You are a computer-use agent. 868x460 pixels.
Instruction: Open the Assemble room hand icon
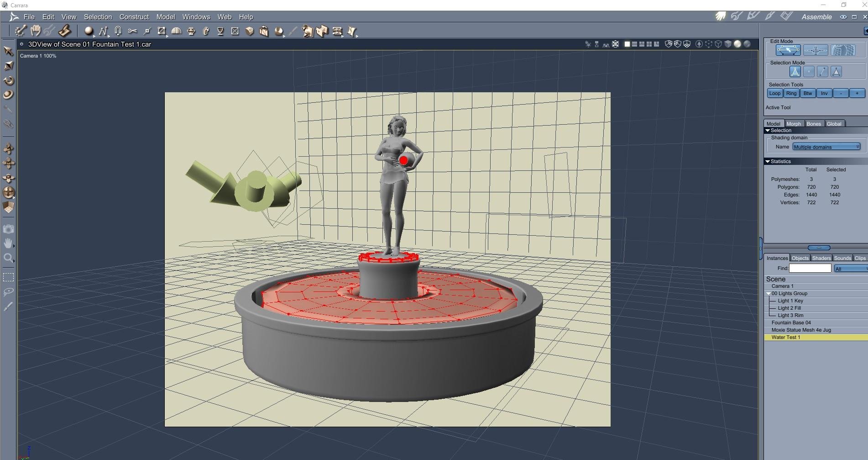[721, 16]
